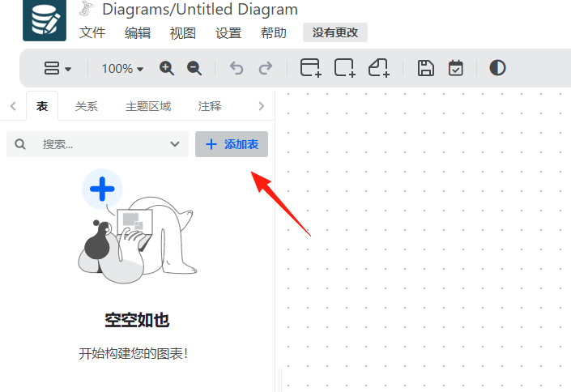This screenshot has height=392, width=571.
Task: Click the 搜索 table search field
Action: (97, 144)
